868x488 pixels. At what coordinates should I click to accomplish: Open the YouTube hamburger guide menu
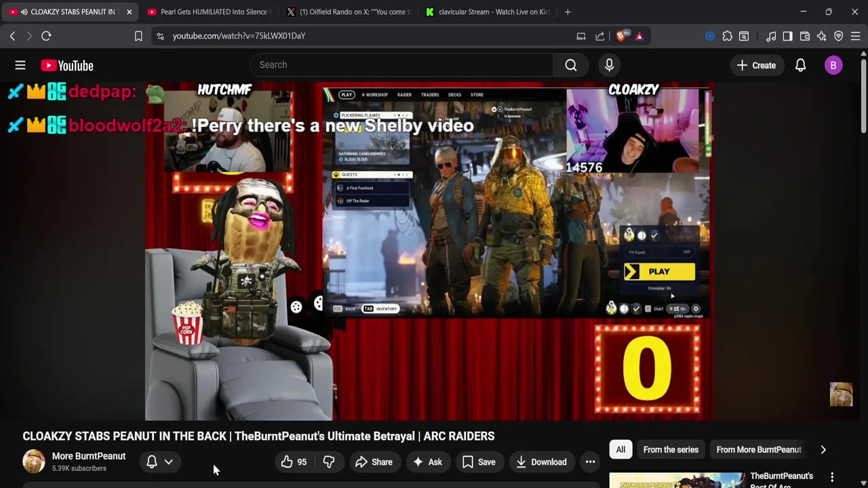click(20, 65)
